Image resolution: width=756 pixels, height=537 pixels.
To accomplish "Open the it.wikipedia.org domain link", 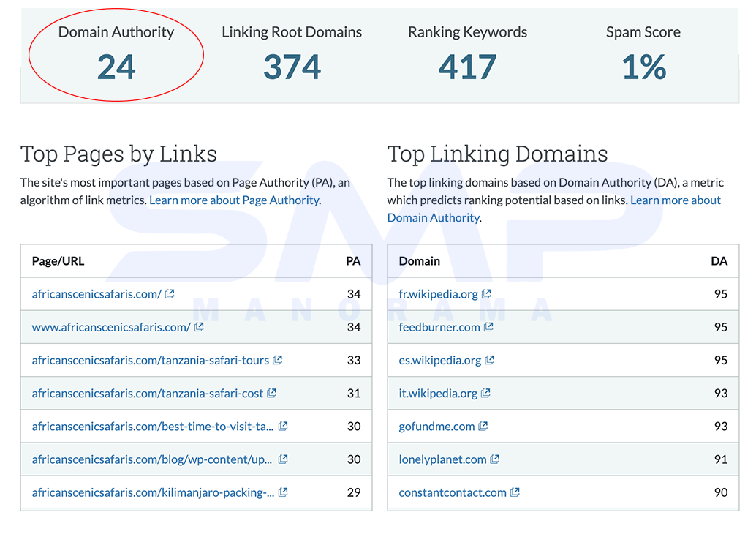I will [438, 393].
